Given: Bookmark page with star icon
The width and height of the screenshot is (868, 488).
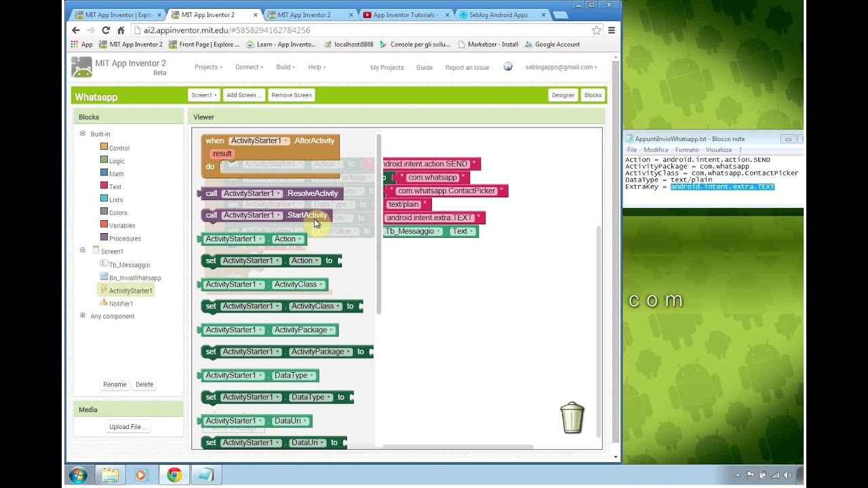Looking at the screenshot, I should 596,30.
